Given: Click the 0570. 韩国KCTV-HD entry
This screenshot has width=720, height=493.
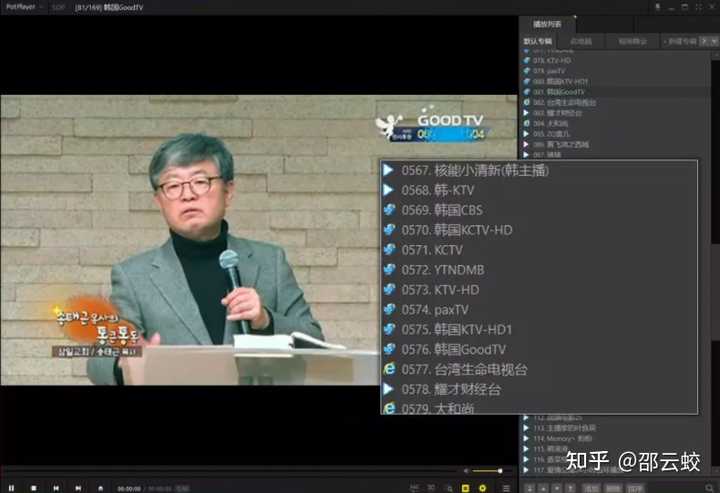Looking at the screenshot, I should click(539, 230).
